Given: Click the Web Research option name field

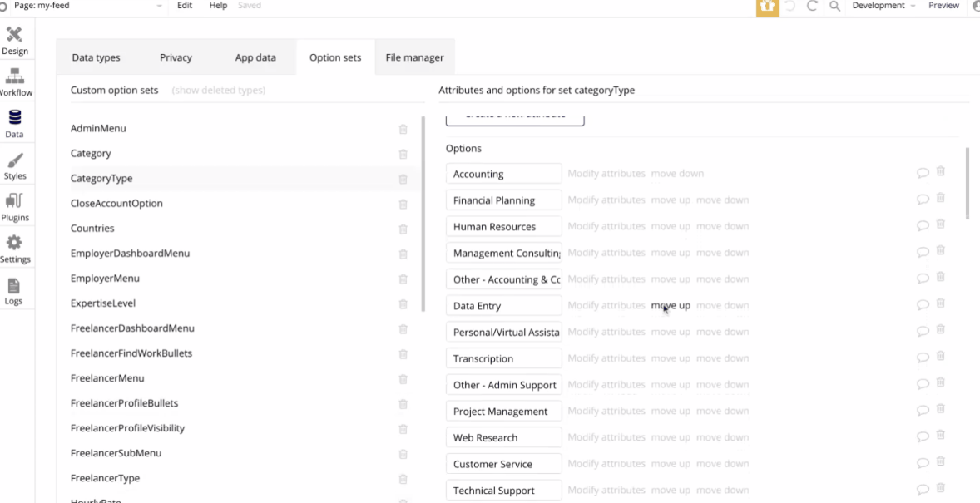Looking at the screenshot, I should coord(503,438).
